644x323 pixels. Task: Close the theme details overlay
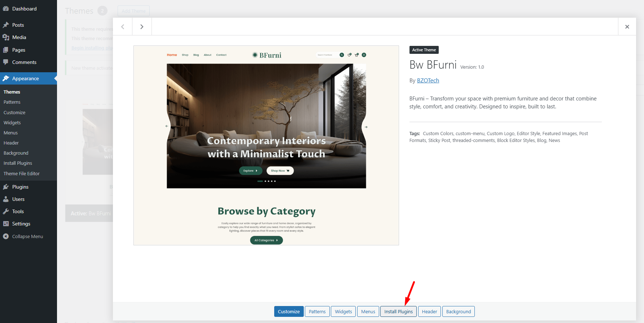tap(627, 27)
